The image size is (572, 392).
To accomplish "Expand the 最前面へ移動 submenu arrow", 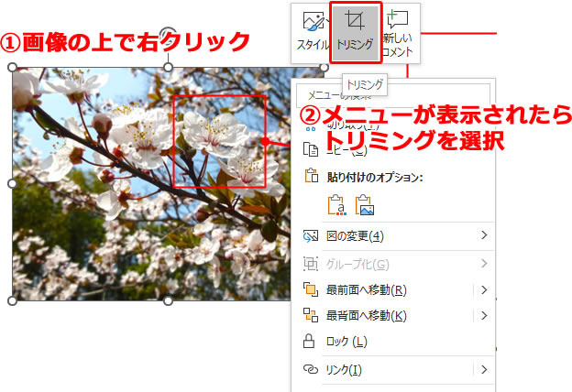I will coord(483,290).
